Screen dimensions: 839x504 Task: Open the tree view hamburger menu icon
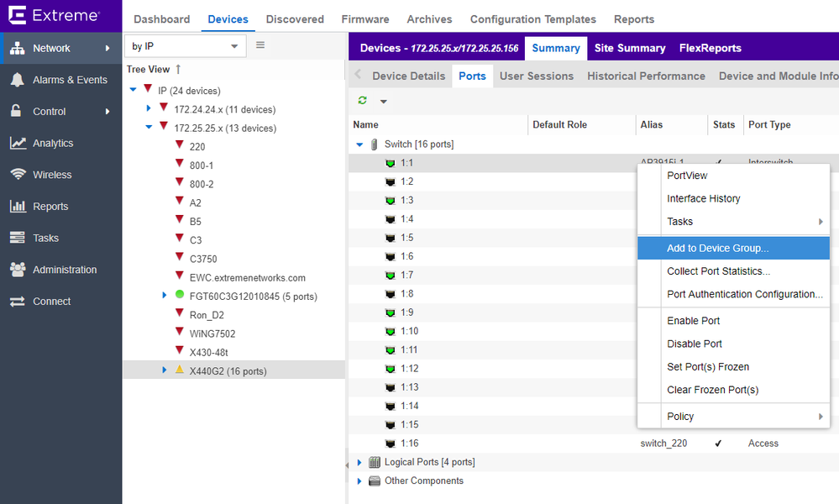pos(260,45)
